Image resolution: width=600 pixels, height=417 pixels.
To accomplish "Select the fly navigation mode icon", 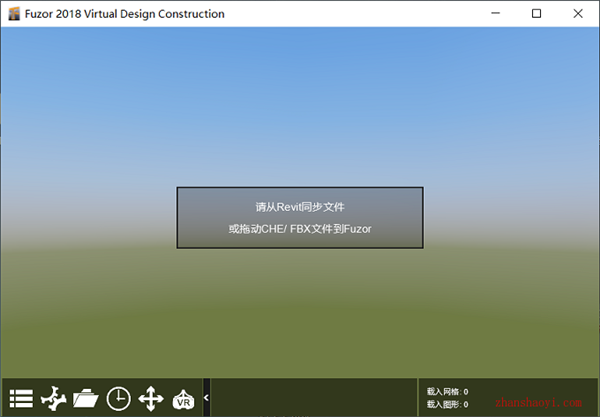I will tap(54, 398).
